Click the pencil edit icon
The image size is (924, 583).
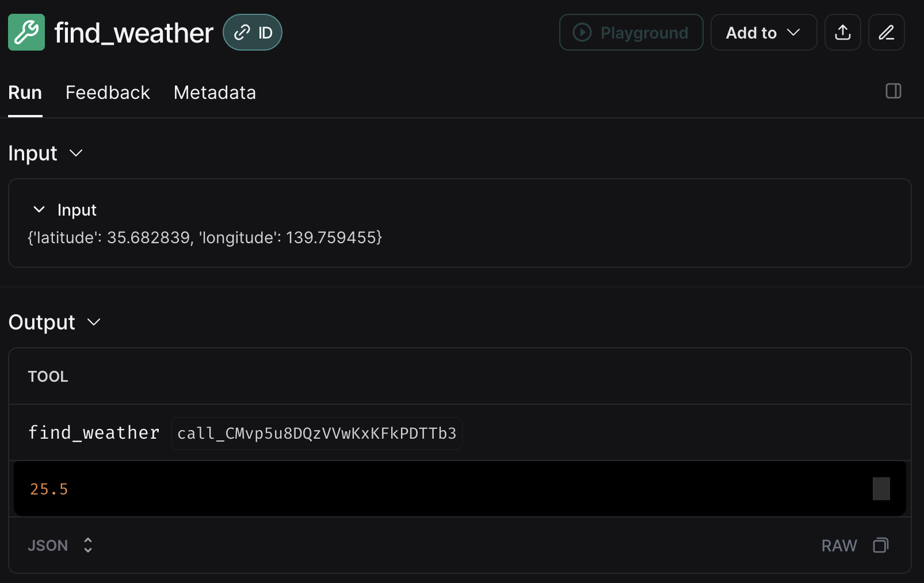(887, 32)
